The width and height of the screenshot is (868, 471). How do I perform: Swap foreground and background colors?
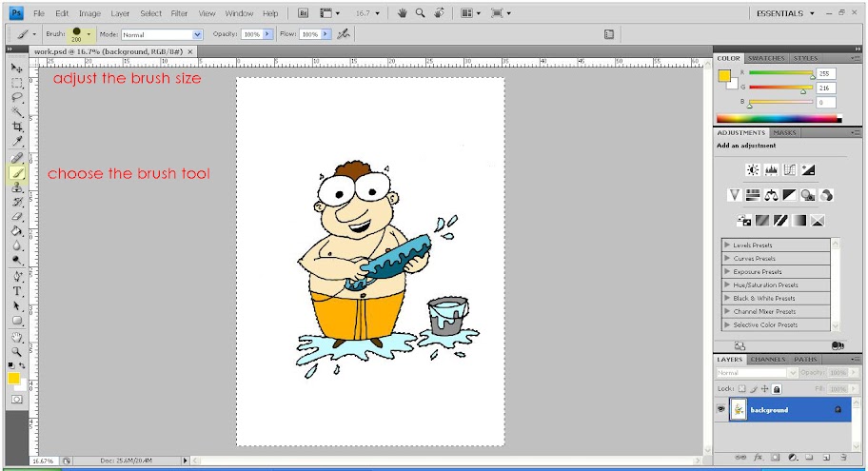[22, 365]
